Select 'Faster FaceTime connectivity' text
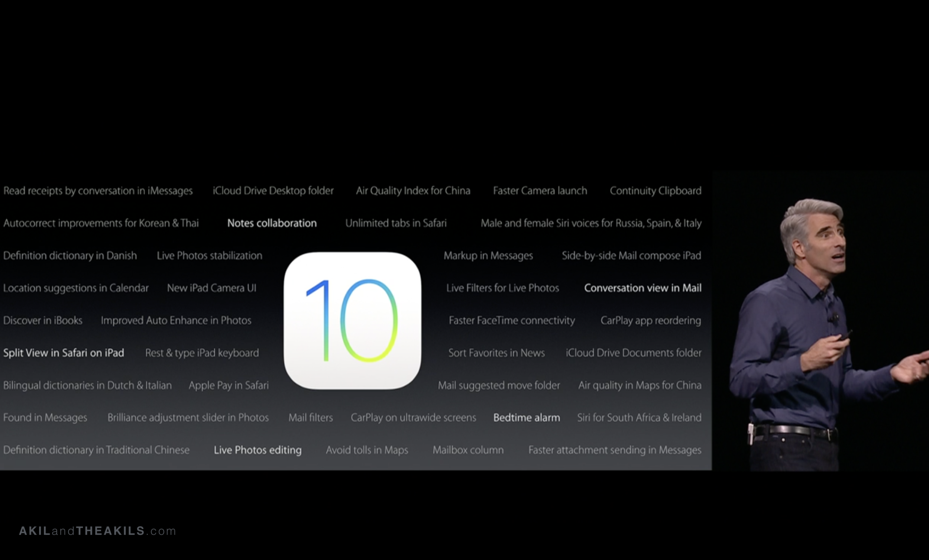Screen dimensions: 929x560 point(512,321)
